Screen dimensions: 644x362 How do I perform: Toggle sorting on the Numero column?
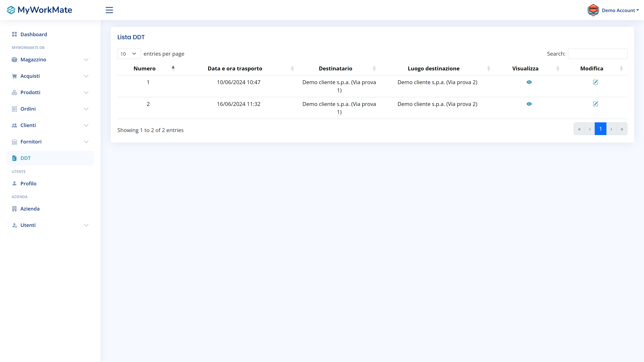tap(145, 68)
